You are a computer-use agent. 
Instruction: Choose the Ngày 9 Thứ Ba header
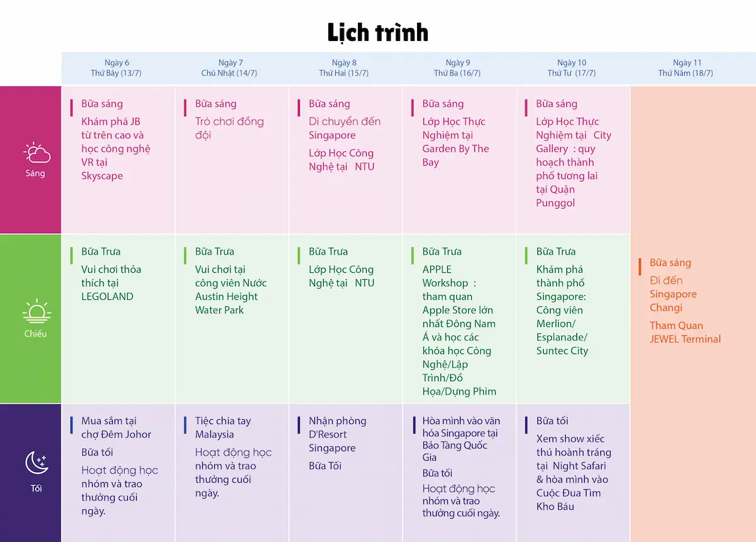457,68
